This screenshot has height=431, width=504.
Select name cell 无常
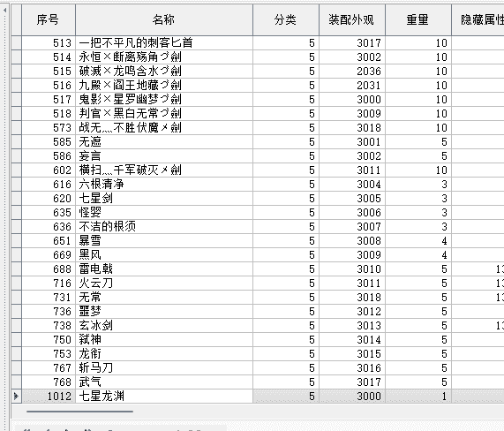(164, 298)
